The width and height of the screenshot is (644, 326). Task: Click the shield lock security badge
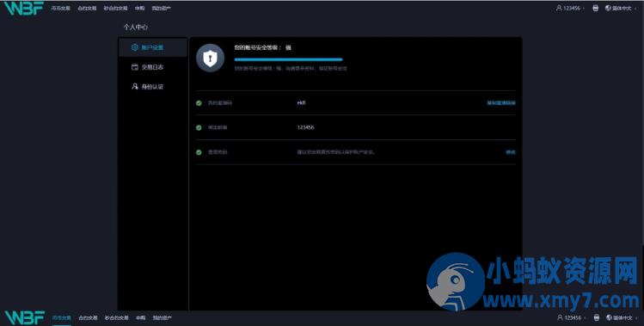tap(211, 58)
